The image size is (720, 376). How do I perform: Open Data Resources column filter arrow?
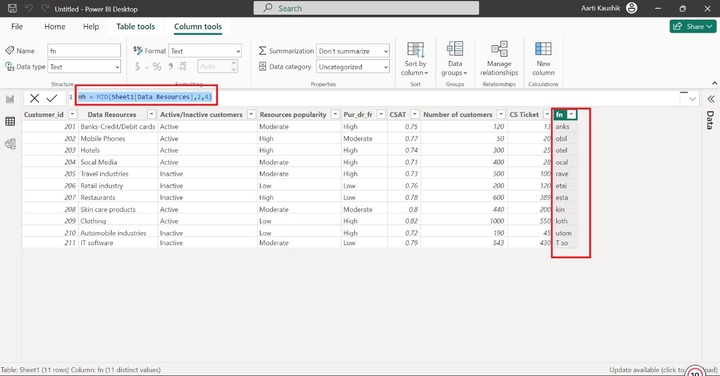151,114
